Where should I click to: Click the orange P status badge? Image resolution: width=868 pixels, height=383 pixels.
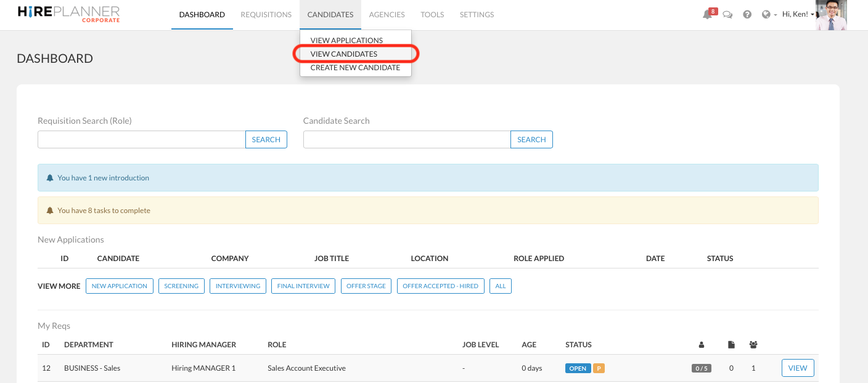[x=599, y=368]
